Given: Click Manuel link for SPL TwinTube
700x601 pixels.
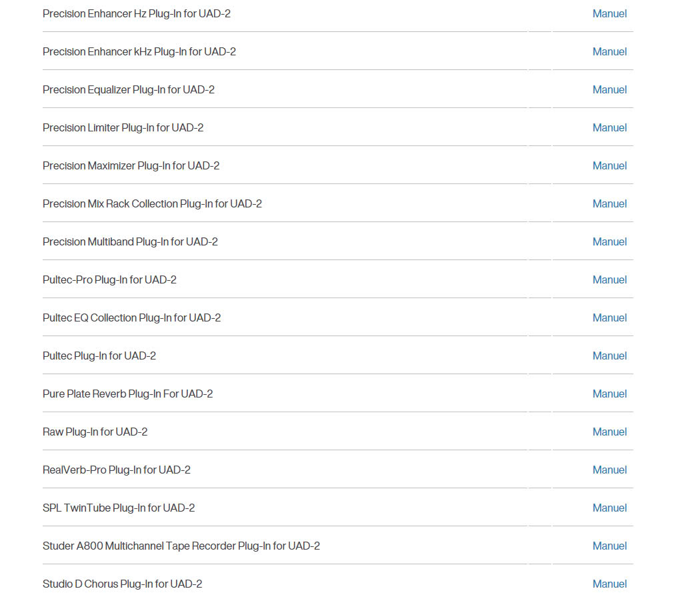Looking at the screenshot, I should click(x=609, y=508).
